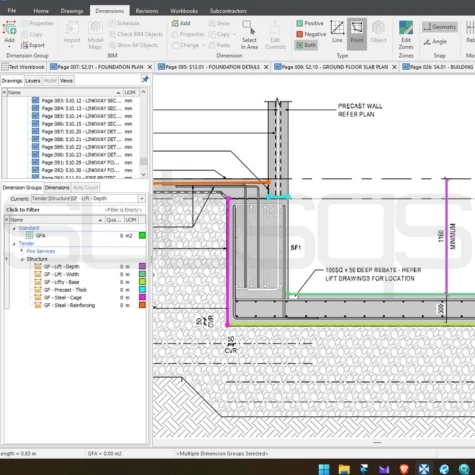Select GFA dimension group row

(x=75, y=236)
